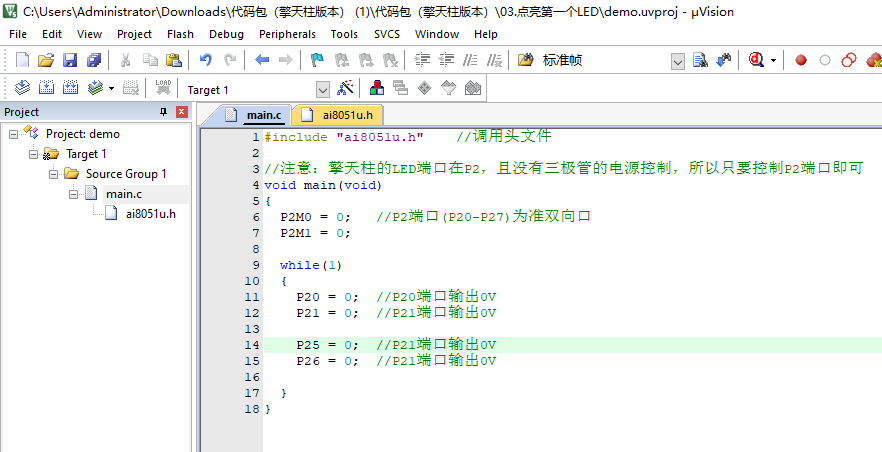Screen dimensions: 882x452
Task: Collapse main.c tree node
Action: tap(74, 194)
